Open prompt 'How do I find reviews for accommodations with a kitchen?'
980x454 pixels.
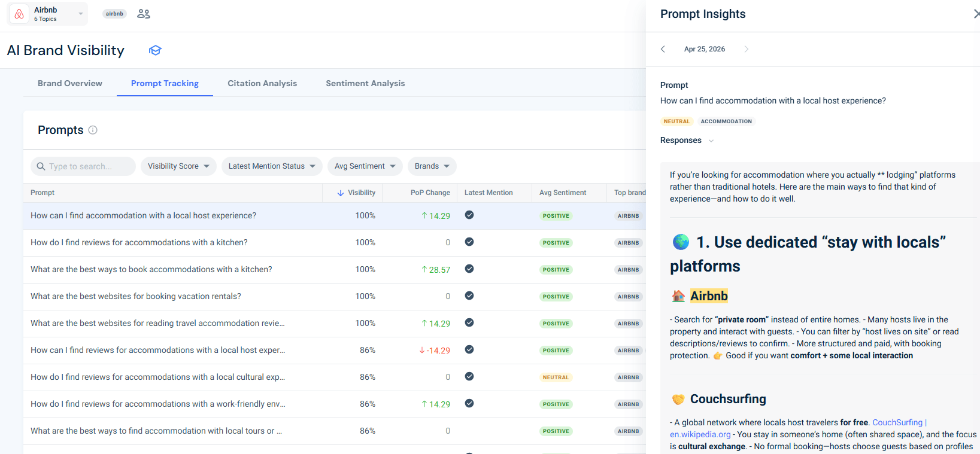tap(139, 242)
